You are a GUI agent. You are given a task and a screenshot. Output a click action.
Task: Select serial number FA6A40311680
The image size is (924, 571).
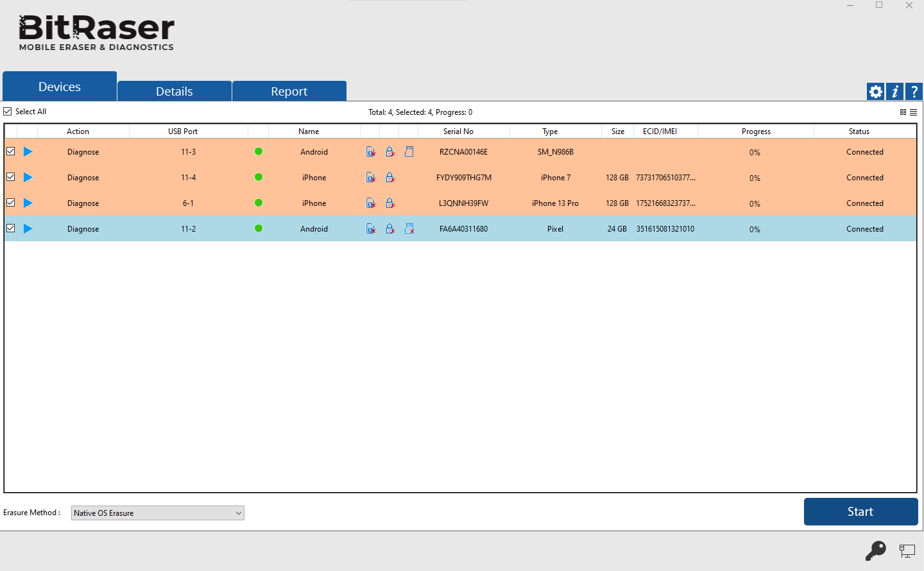(x=463, y=229)
